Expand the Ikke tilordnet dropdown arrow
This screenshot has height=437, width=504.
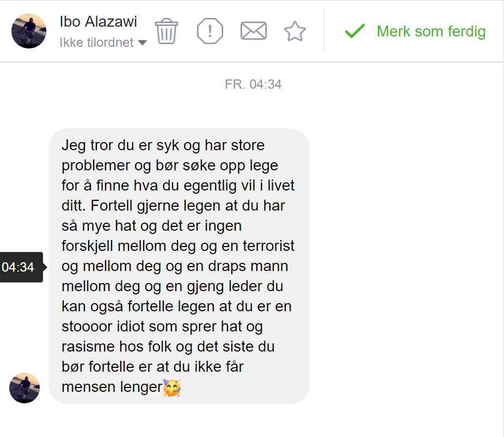(x=143, y=42)
